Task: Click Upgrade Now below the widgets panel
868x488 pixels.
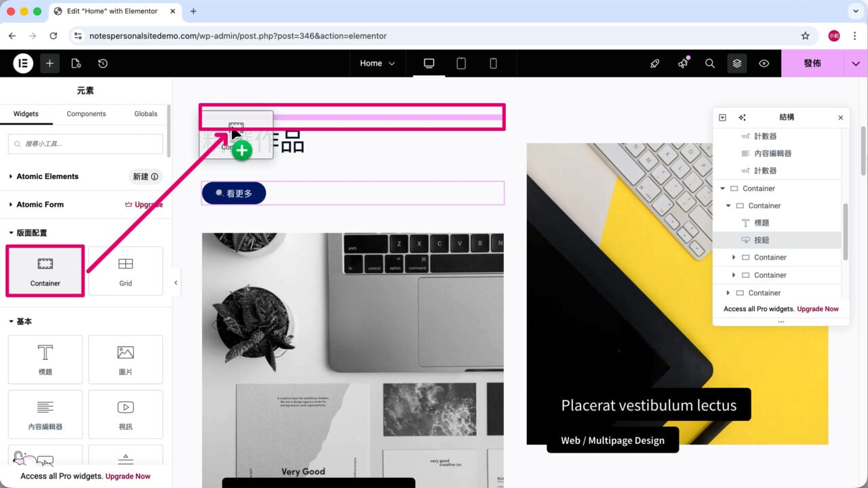Action: tap(127, 476)
